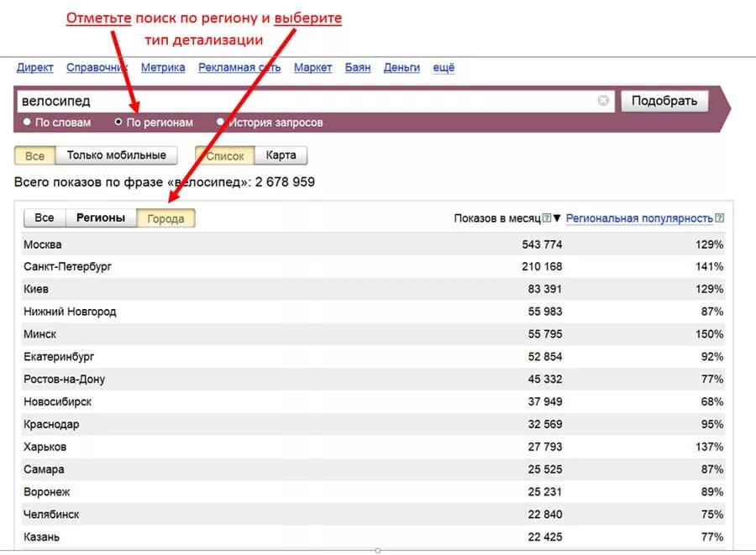Image resolution: width=756 pixels, height=555 pixels.
Task: Select the Санкт-Петербург row name
Action: [x=67, y=266]
